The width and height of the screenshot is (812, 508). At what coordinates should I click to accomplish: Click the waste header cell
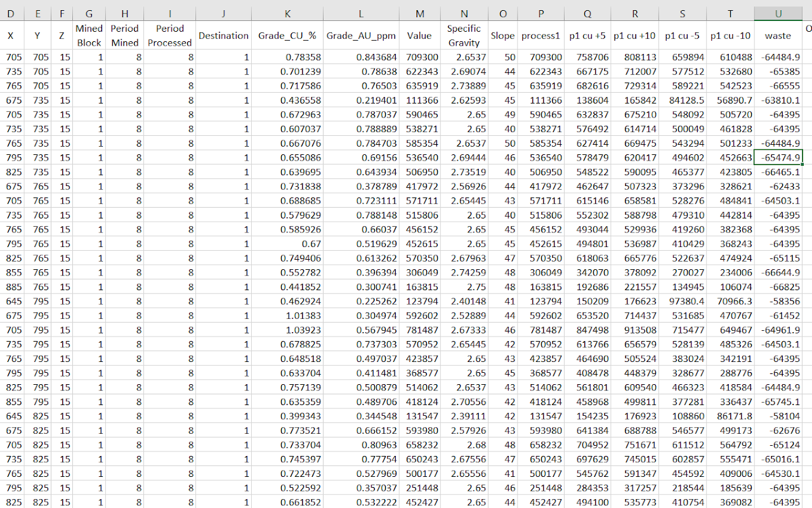(x=778, y=36)
